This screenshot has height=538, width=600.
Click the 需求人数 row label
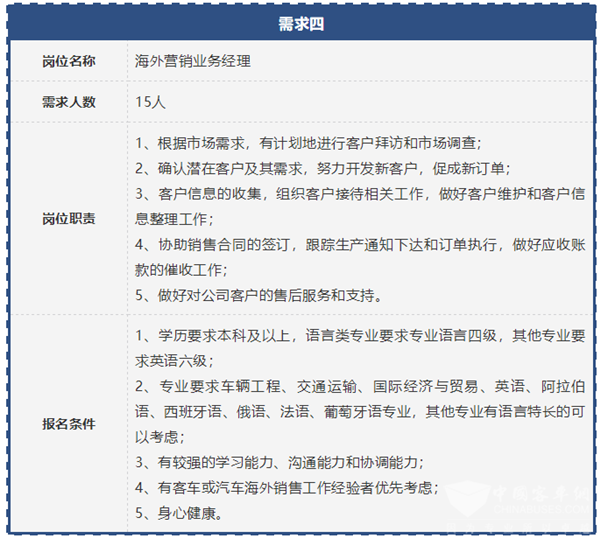pos(69,101)
